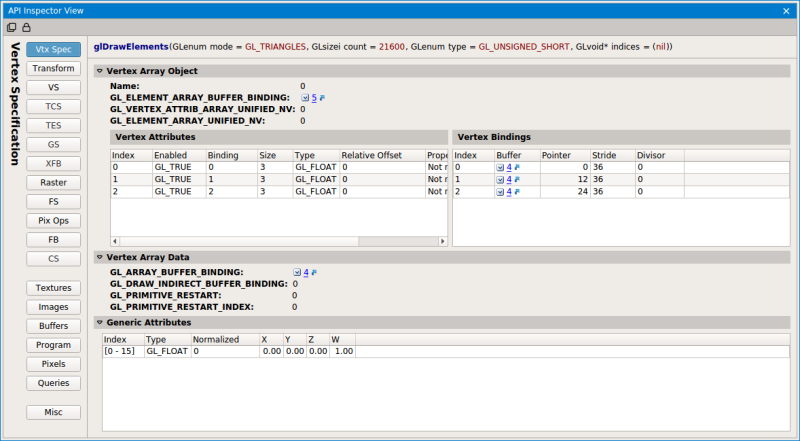Open the TES tab
This screenshot has height=441, width=800.
[x=54, y=126]
